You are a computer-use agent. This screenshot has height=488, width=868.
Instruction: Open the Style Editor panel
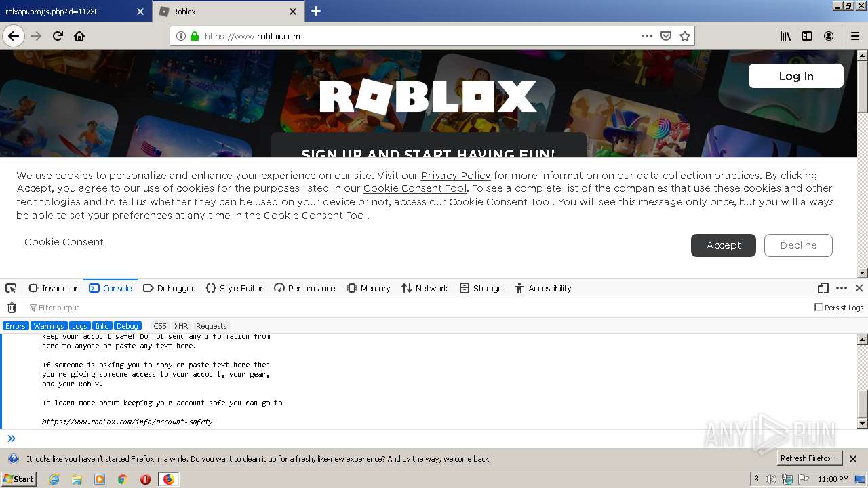coord(234,288)
